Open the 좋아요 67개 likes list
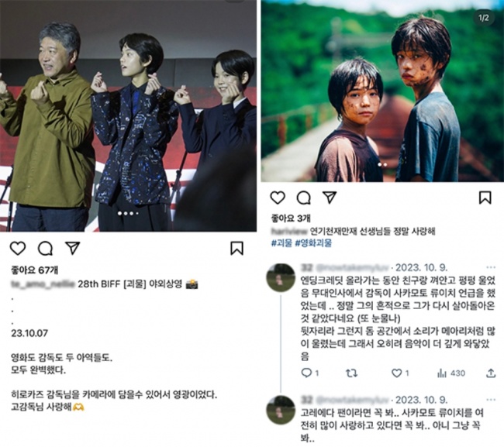504x447 pixels. point(34,270)
